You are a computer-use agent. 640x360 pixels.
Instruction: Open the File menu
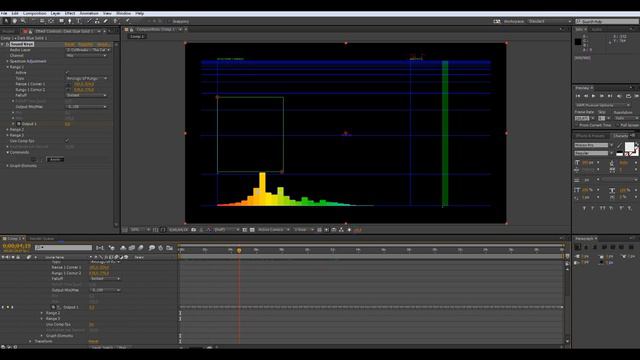coord(4,13)
